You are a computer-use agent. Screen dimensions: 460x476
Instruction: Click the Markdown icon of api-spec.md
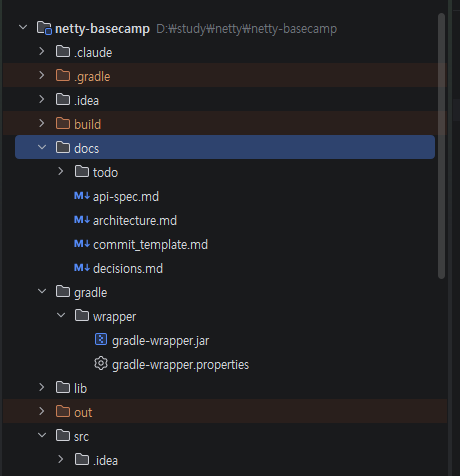click(82, 196)
